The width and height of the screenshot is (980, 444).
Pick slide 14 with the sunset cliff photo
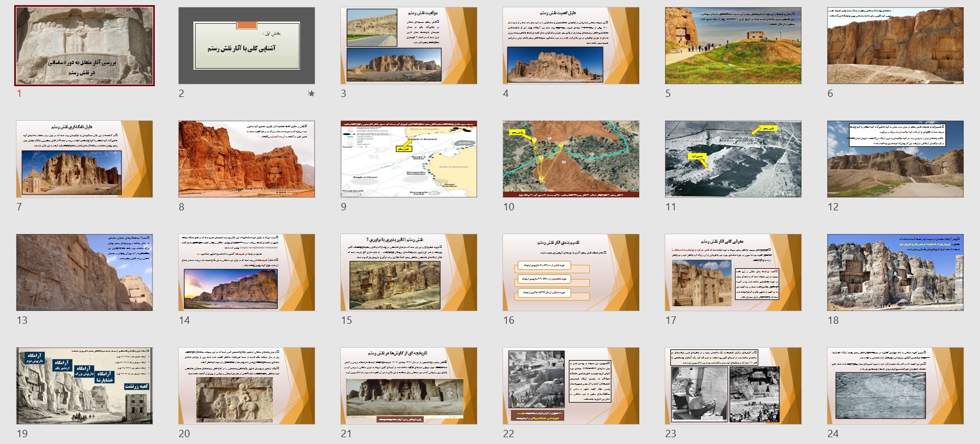point(247,272)
